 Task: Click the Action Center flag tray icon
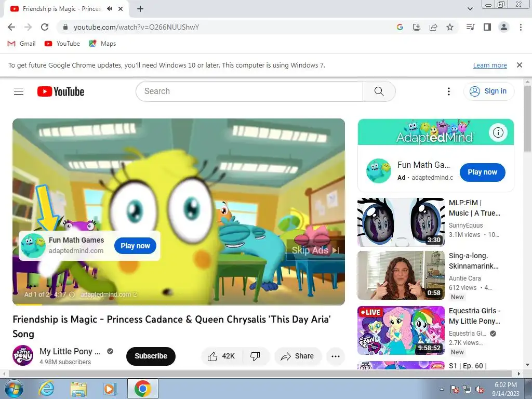pyautogui.click(x=454, y=390)
